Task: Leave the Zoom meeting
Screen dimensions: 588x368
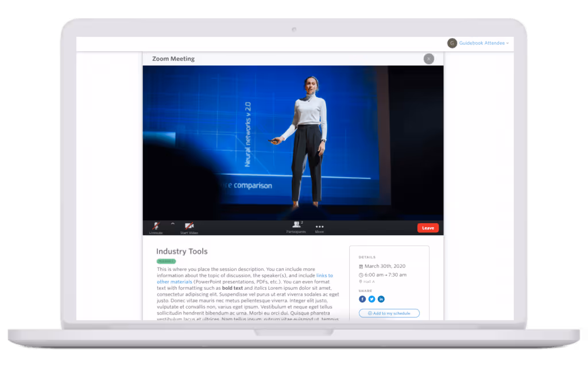Action: tap(428, 228)
